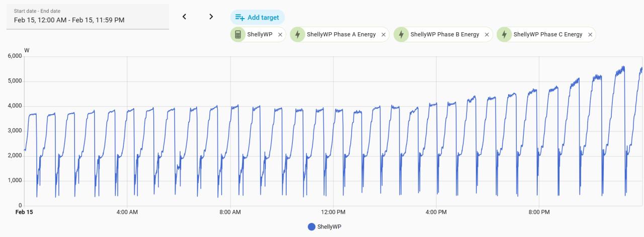Remove the ShellyWP Phase C Energy chip

590,35
